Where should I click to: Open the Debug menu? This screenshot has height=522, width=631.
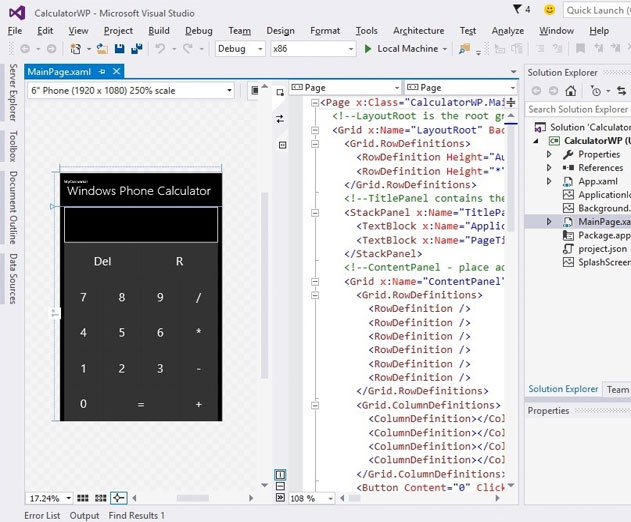(199, 31)
